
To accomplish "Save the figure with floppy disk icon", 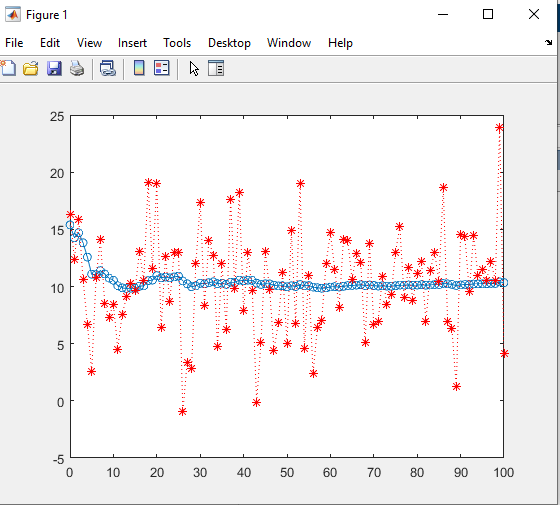I will [x=54, y=68].
